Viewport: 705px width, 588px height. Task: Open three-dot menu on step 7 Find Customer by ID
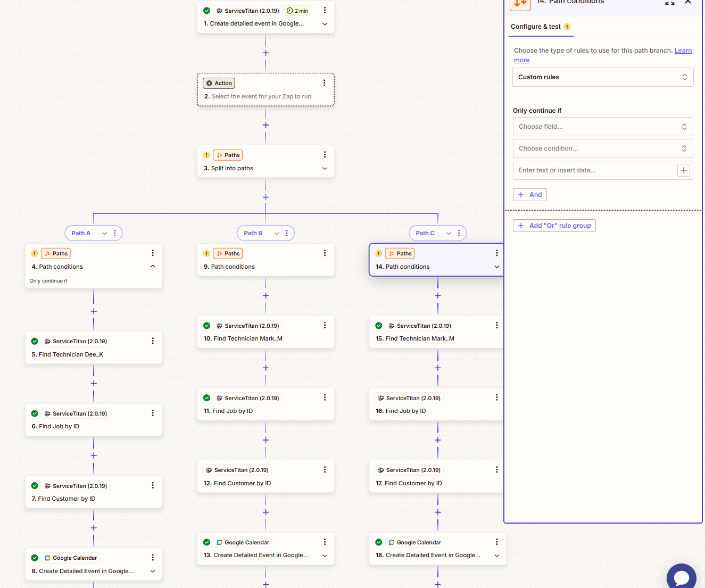(153, 485)
